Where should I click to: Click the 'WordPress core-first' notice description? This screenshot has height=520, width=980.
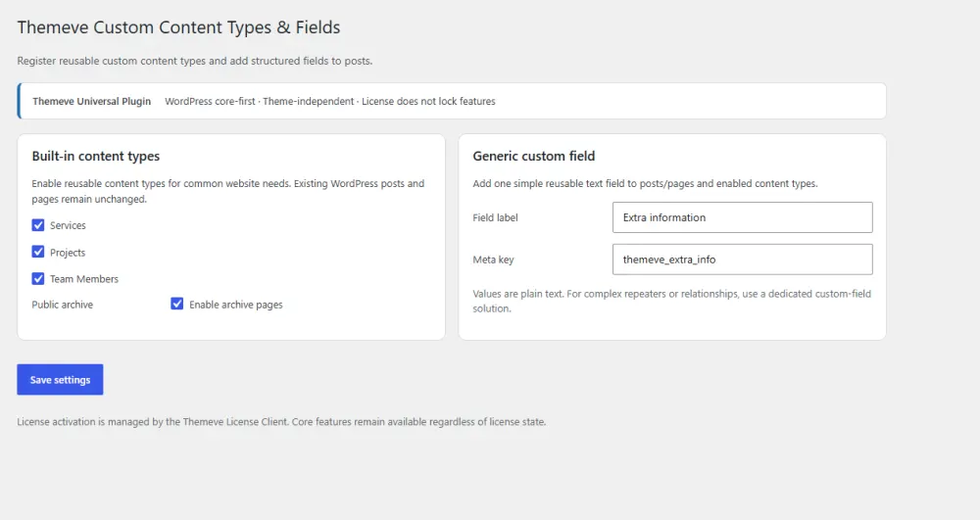point(330,101)
